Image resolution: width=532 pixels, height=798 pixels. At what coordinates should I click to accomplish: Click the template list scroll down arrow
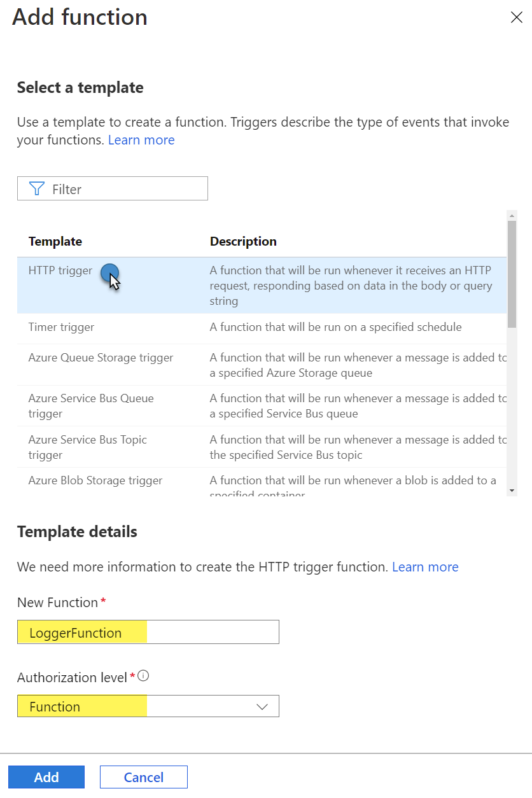512,491
